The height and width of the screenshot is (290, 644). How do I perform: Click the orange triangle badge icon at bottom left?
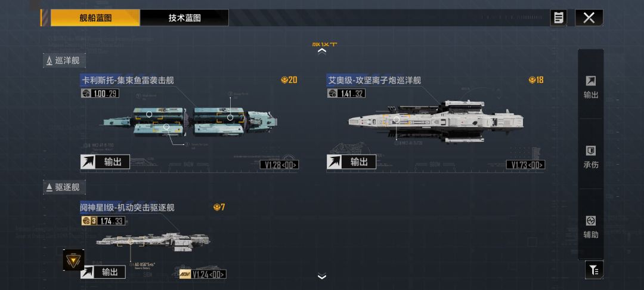pyautogui.click(x=73, y=260)
